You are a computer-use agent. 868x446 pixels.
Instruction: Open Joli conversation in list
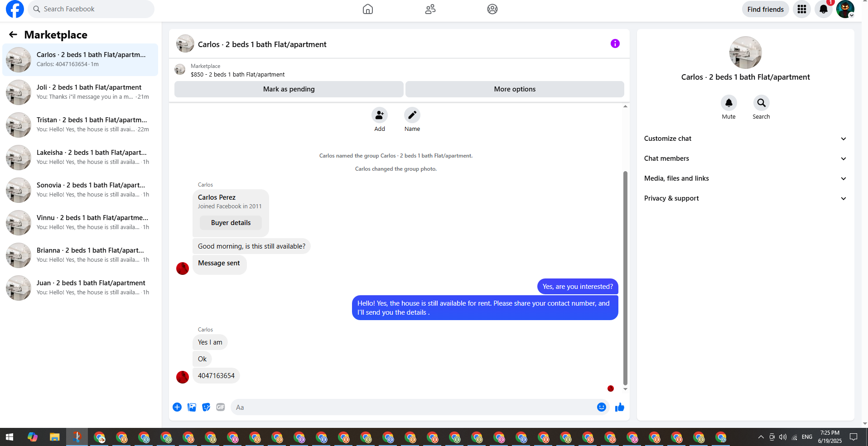80,92
